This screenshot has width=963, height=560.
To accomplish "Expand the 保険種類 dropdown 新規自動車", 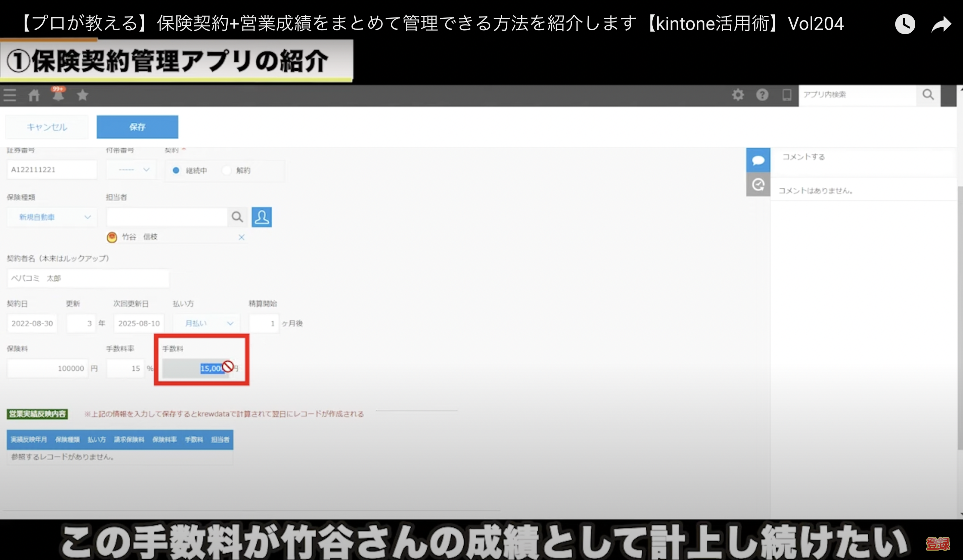I will (x=52, y=217).
